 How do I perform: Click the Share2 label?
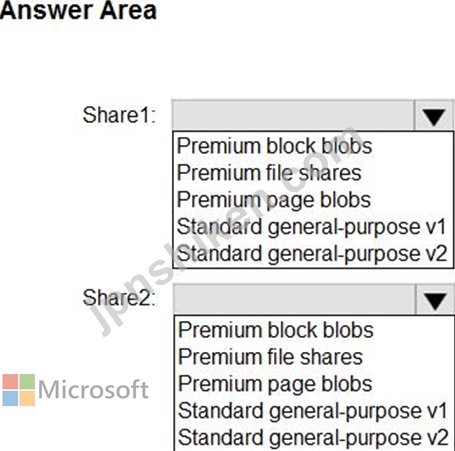(x=119, y=298)
